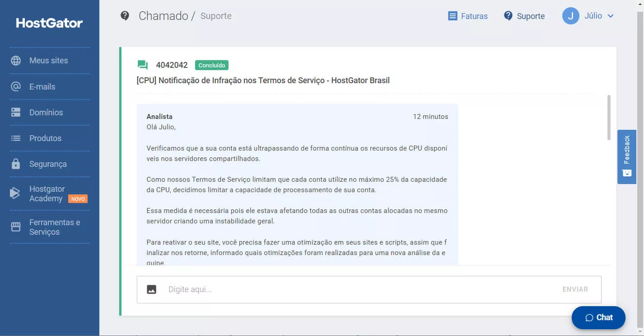Image resolution: width=644 pixels, height=336 pixels.
Task: Open the Chat button
Action: (x=598, y=317)
